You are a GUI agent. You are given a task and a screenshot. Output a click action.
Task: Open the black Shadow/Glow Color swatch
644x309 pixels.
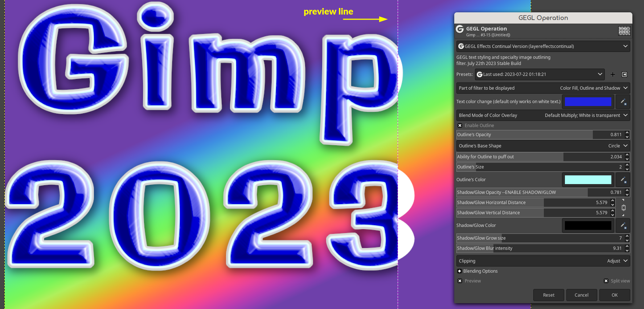tap(588, 225)
